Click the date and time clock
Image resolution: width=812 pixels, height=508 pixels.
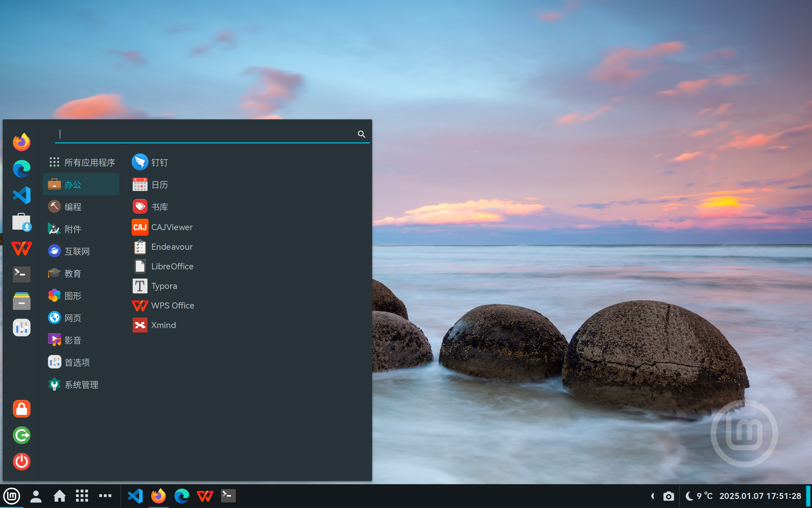tap(760, 496)
